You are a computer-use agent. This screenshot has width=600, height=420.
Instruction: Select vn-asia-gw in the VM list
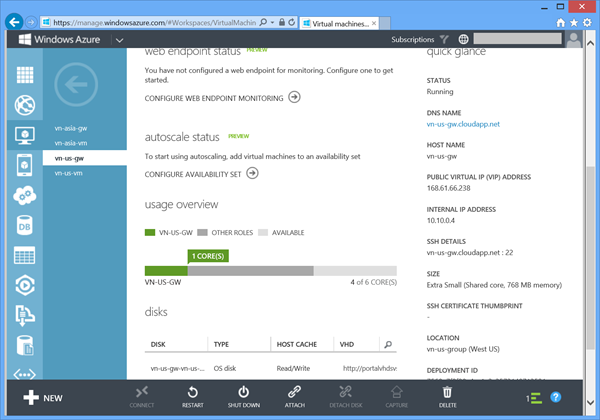point(85,128)
